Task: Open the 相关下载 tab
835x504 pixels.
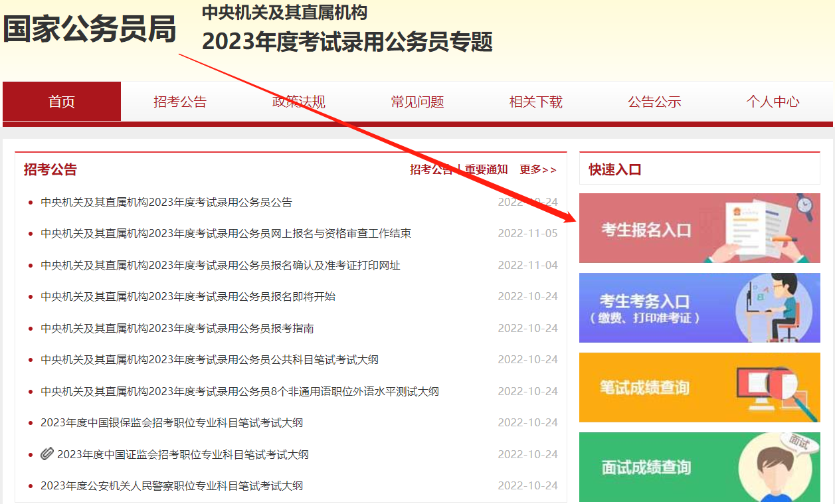Action: 535,101
